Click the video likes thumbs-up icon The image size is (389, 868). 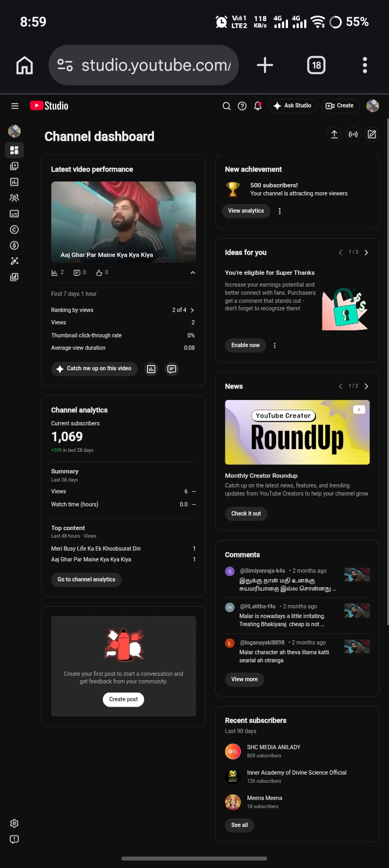[x=99, y=273]
